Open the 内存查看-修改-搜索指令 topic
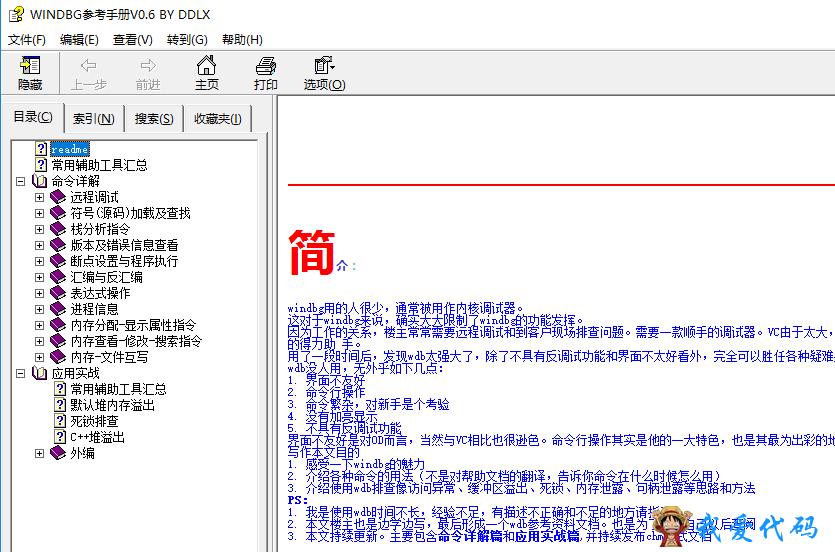This screenshot has height=552, width=835. [x=136, y=341]
